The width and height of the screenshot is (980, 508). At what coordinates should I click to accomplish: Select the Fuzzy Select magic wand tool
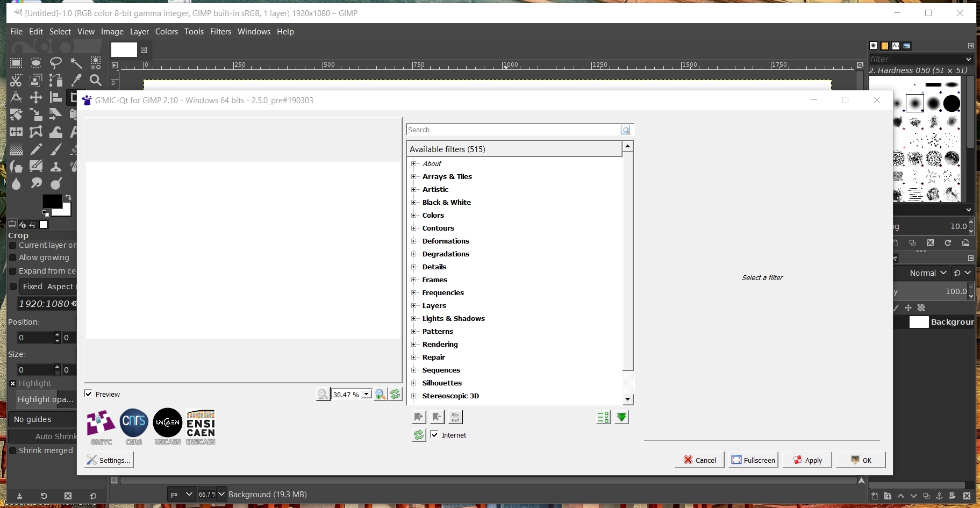coord(76,63)
